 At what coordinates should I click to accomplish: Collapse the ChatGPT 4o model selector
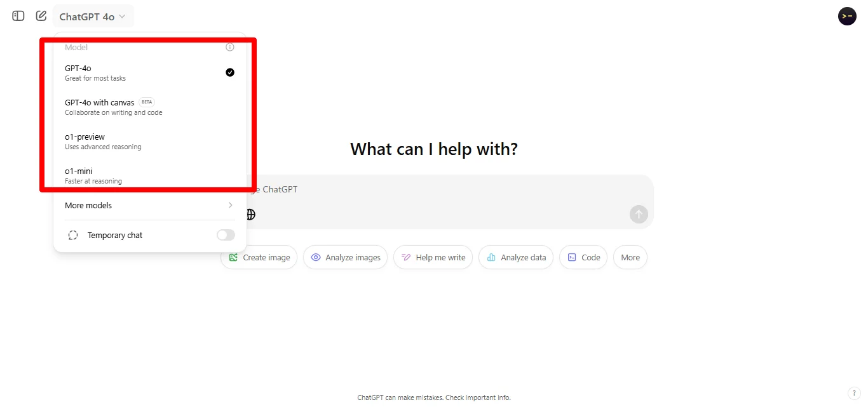point(93,17)
